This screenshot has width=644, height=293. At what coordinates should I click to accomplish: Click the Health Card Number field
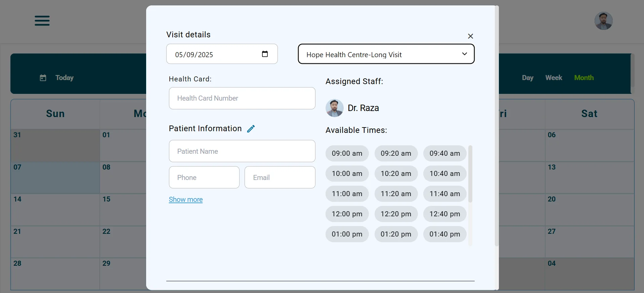pyautogui.click(x=242, y=98)
